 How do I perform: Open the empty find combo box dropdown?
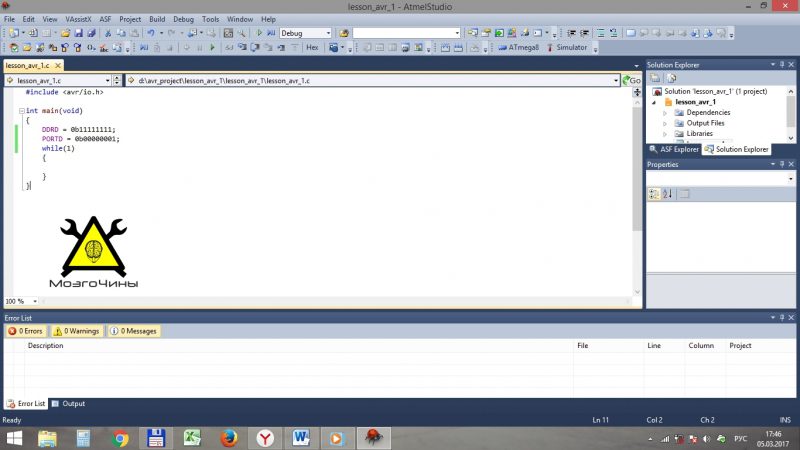pyautogui.click(x=457, y=33)
